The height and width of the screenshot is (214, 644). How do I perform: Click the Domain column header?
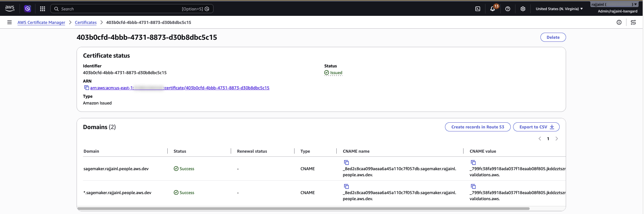coord(91,151)
